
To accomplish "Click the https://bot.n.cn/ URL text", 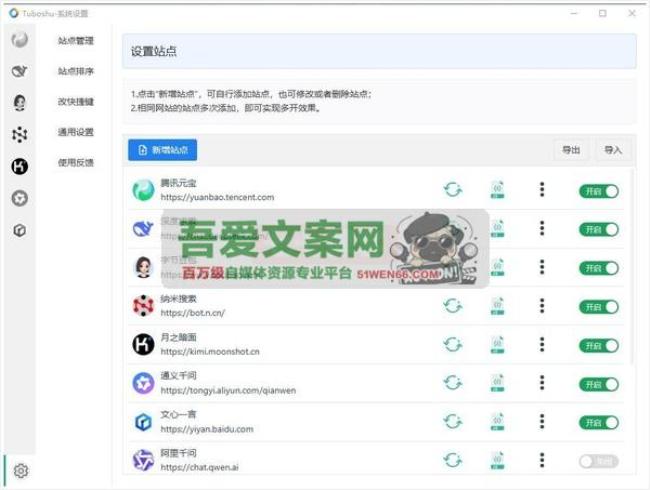I will pos(193,313).
